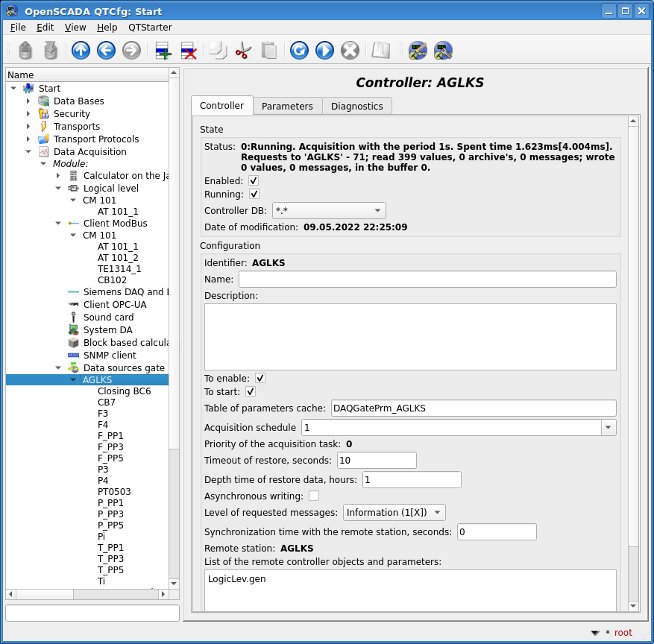Collapse the AGLKS controller node
Image resolution: width=654 pixels, height=644 pixels.
pos(73,379)
